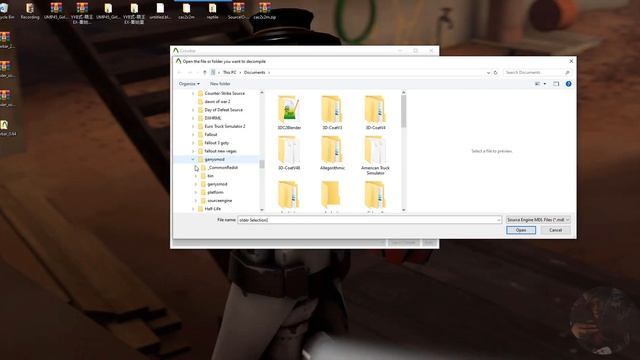Close the decompile file dialog
Screen dimensions: 640x360
click(571, 61)
